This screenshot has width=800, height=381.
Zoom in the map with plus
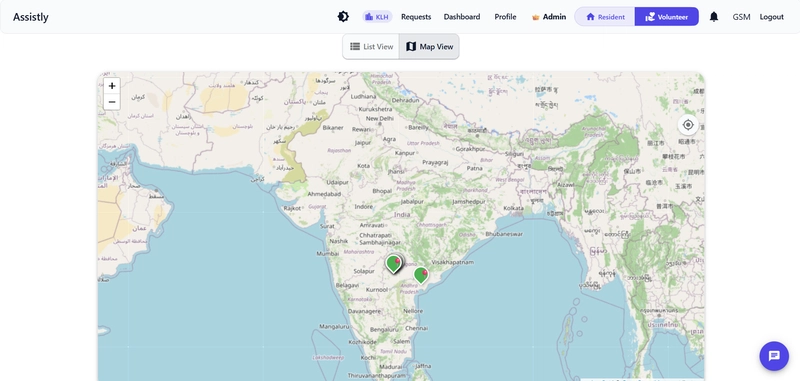coord(112,86)
